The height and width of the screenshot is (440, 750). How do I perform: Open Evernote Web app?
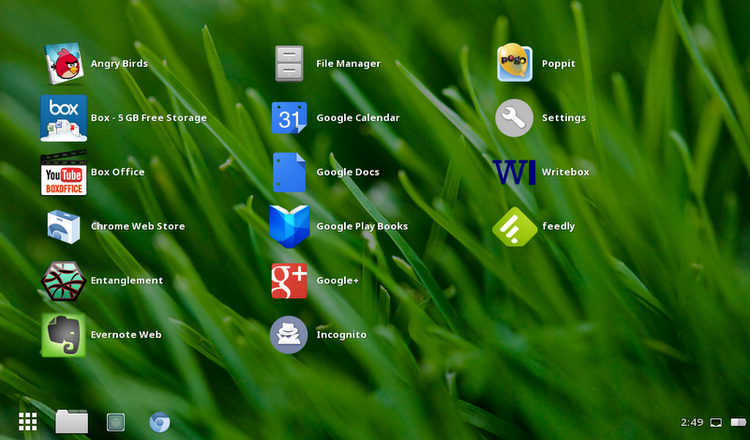[x=64, y=335]
